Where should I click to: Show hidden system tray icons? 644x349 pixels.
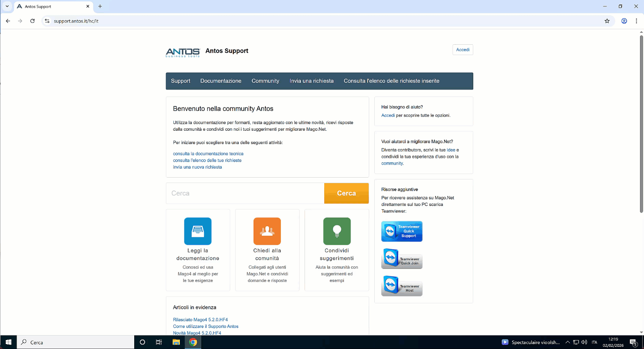(x=567, y=342)
